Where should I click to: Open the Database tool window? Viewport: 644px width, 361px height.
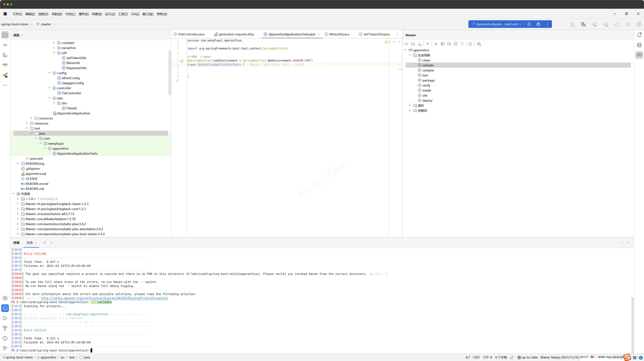tap(639, 45)
